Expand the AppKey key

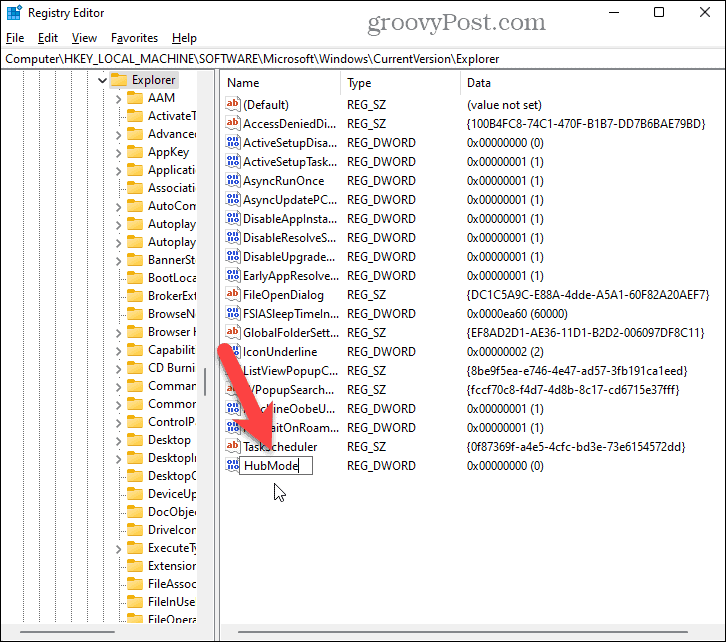pyautogui.click(x=119, y=153)
